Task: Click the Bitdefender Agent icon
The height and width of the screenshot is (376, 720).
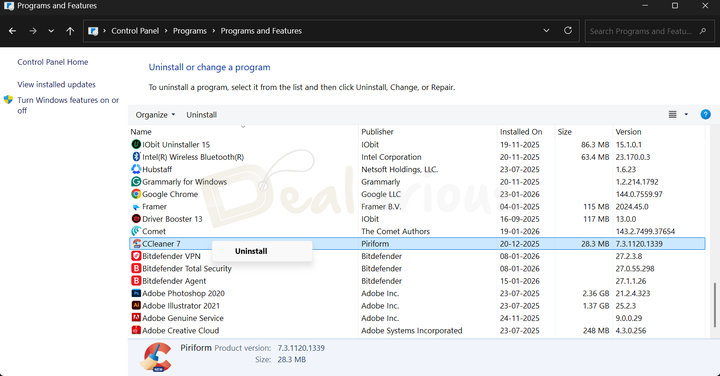Action: click(x=136, y=281)
